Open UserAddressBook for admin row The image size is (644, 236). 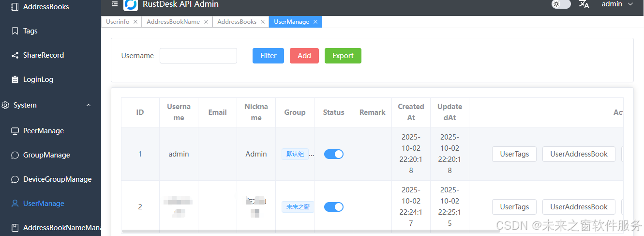(x=579, y=154)
